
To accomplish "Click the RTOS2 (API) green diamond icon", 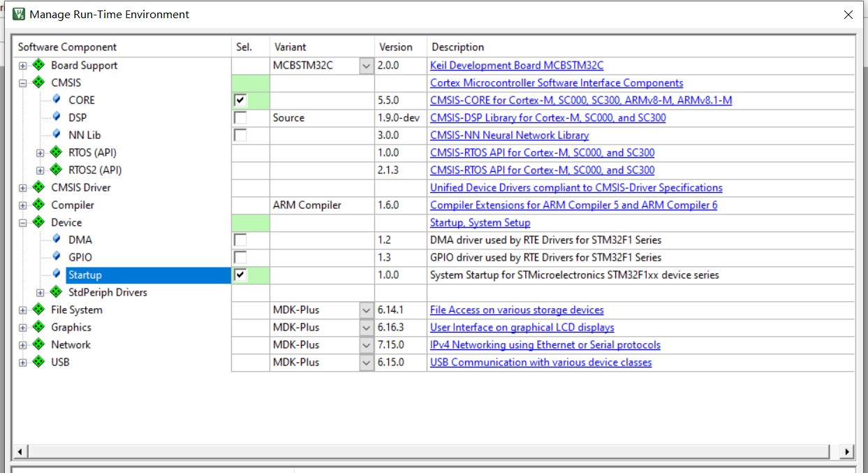I will 56,170.
